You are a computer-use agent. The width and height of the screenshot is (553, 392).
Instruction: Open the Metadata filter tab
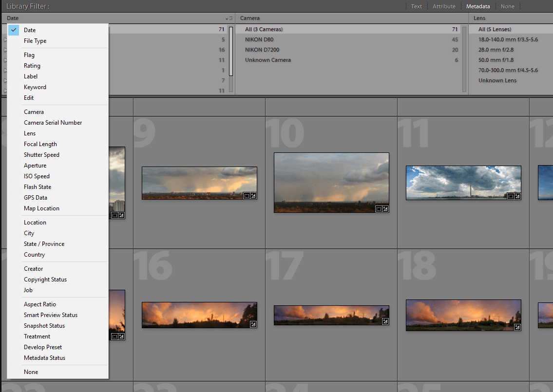click(x=478, y=6)
